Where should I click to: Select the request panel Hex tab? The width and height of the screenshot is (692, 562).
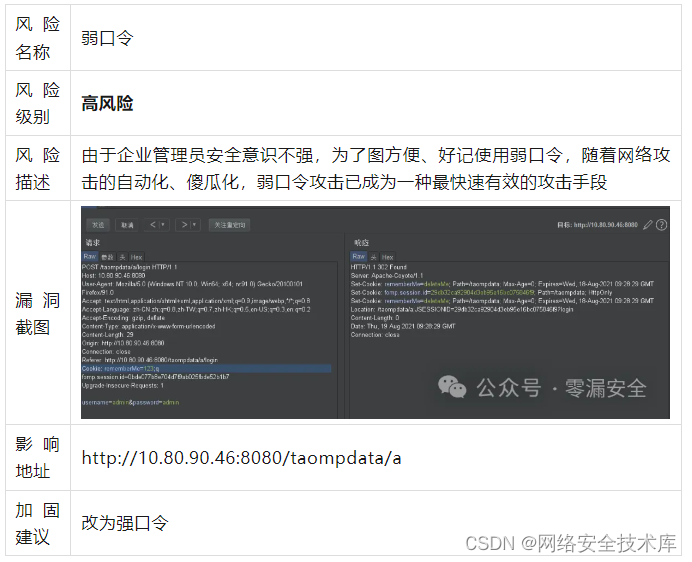coord(136,257)
